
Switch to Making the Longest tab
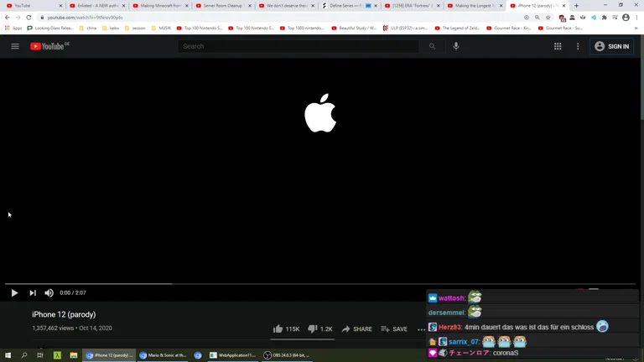click(x=475, y=6)
